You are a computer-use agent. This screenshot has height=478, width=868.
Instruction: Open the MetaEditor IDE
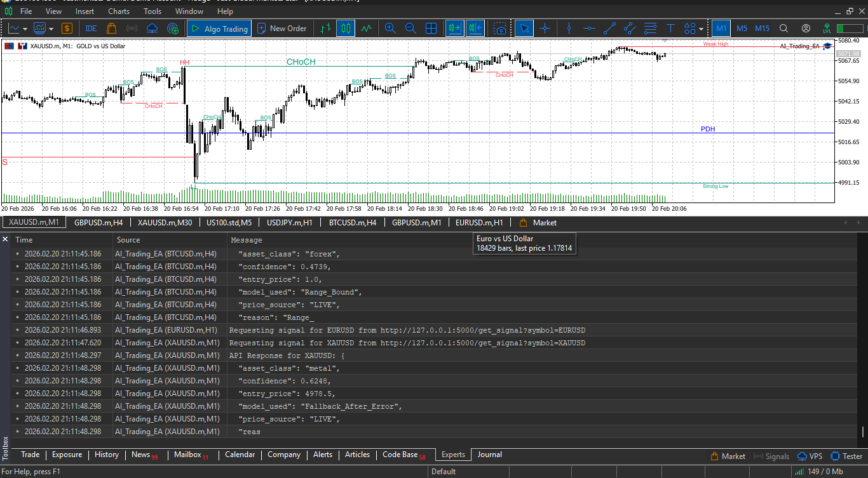click(x=90, y=28)
